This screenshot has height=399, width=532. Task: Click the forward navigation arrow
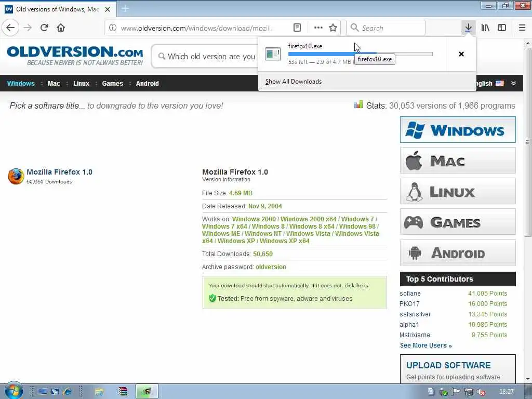[x=28, y=28]
